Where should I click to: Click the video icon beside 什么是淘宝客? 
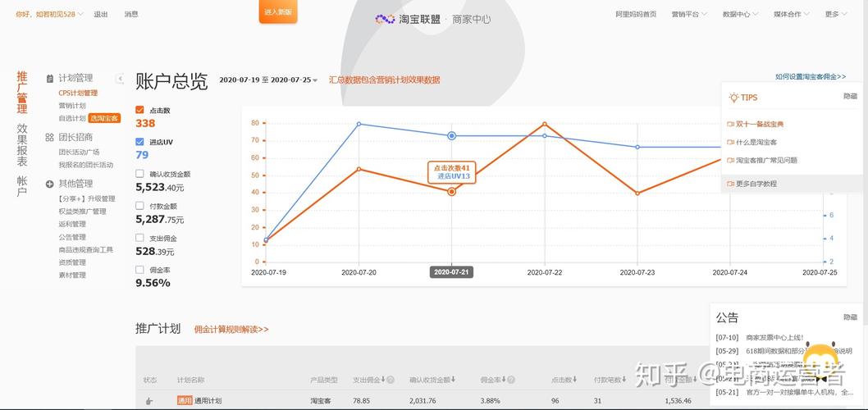[730, 142]
